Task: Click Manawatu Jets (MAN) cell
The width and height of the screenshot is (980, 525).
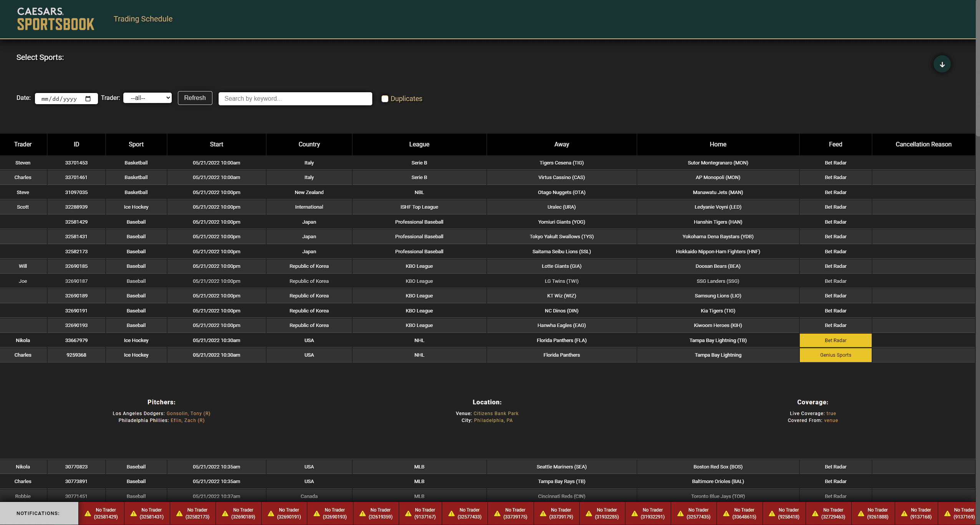Action: [x=718, y=193]
